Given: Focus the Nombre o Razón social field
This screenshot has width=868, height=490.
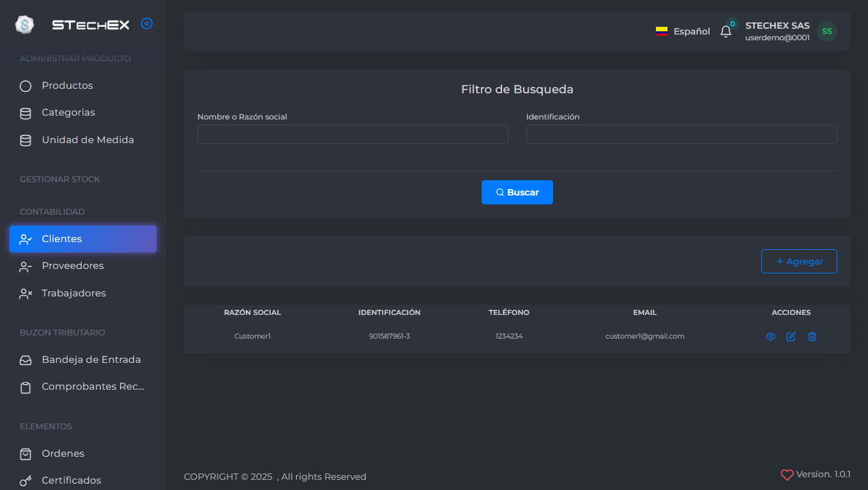Looking at the screenshot, I should 353,134.
